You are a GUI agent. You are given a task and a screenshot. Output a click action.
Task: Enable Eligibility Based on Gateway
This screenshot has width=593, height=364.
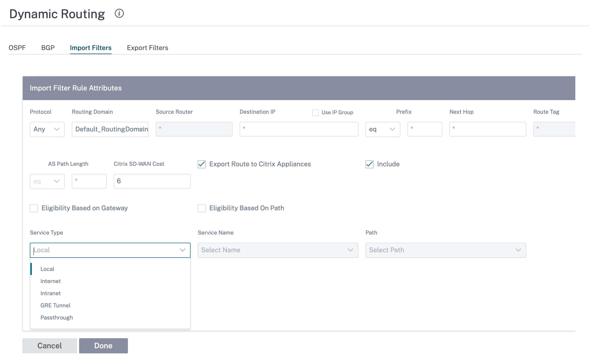[34, 208]
